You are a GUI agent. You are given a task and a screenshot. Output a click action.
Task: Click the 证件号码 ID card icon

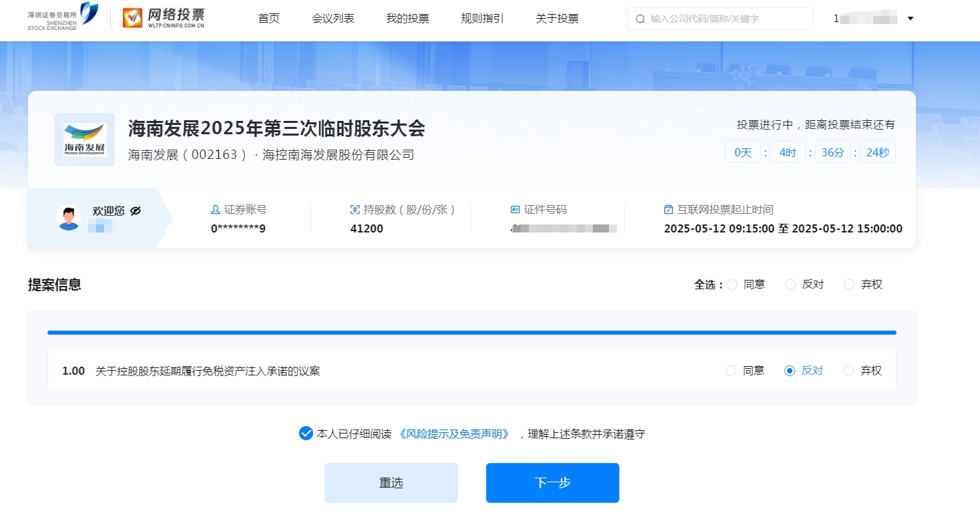[515, 210]
